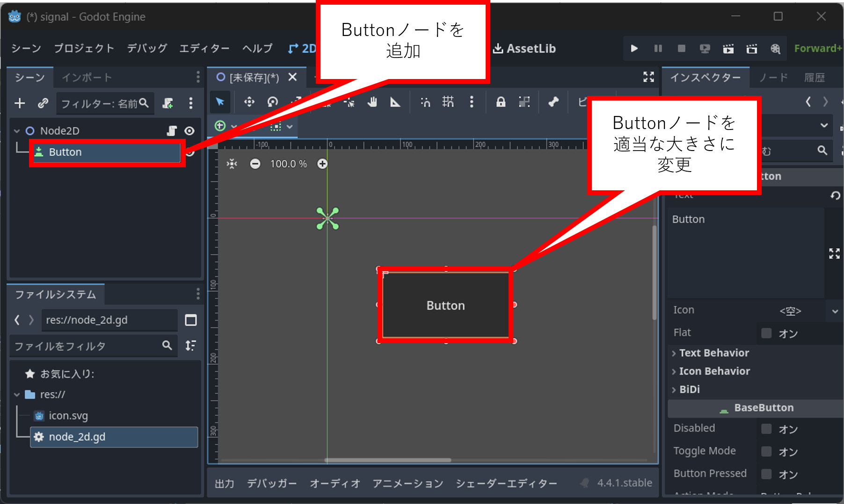Open the snapping options via the magnet icon
The image size is (844, 504).
425,102
